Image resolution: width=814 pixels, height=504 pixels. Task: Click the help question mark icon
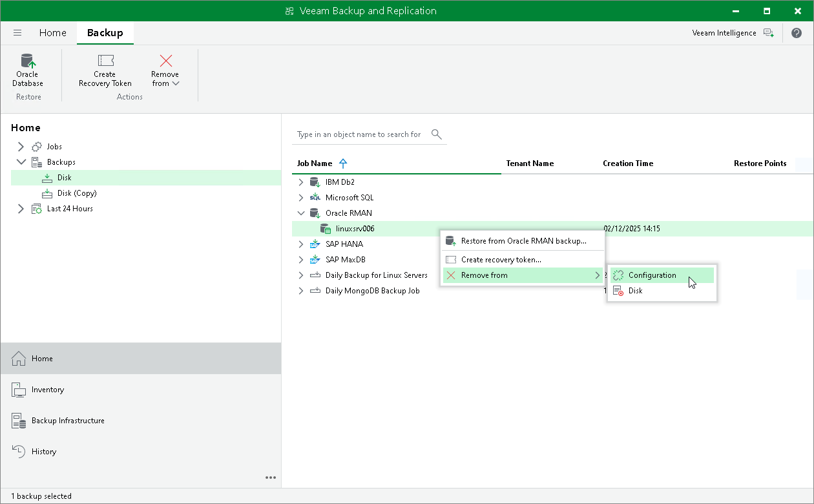point(796,33)
